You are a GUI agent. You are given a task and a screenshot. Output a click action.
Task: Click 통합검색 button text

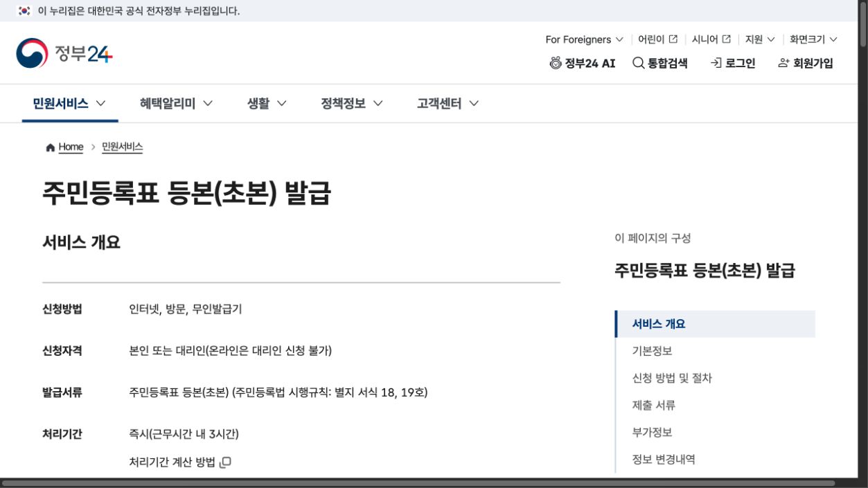[x=668, y=64]
